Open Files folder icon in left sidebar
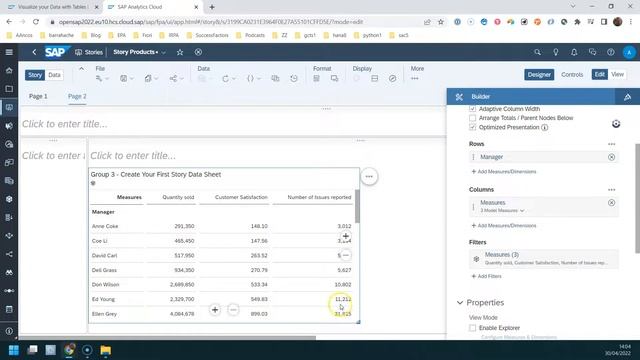Screen dimensions: 640x360 9,89
